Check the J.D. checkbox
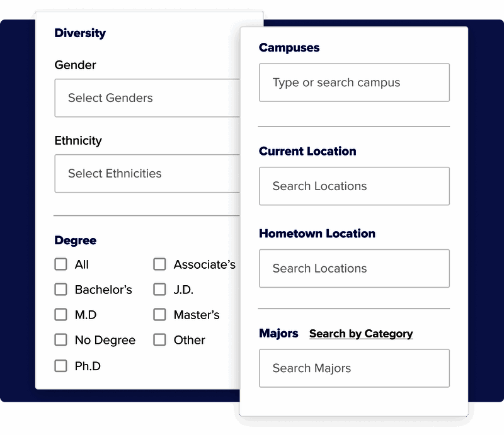Screen dimensions: 504x435 159,290
